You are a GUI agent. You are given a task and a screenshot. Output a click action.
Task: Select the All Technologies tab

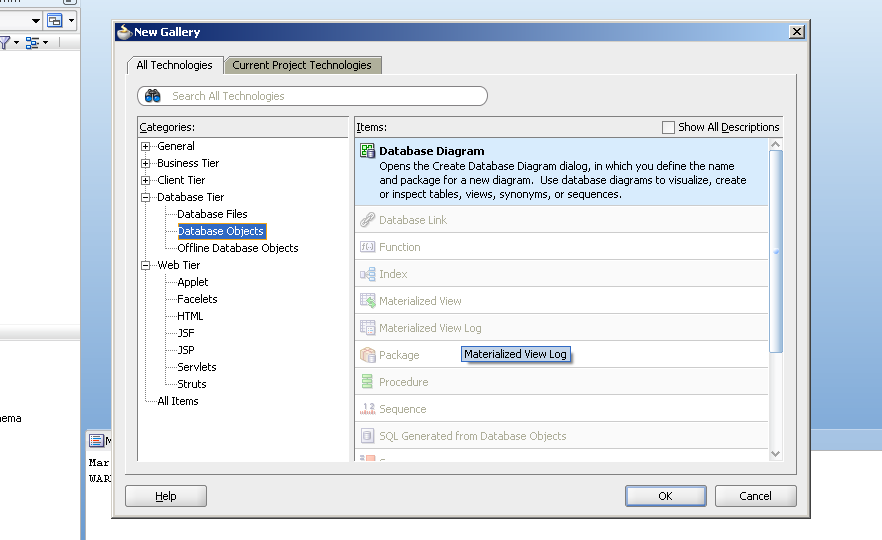pyautogui.click(x=174, y=65)
